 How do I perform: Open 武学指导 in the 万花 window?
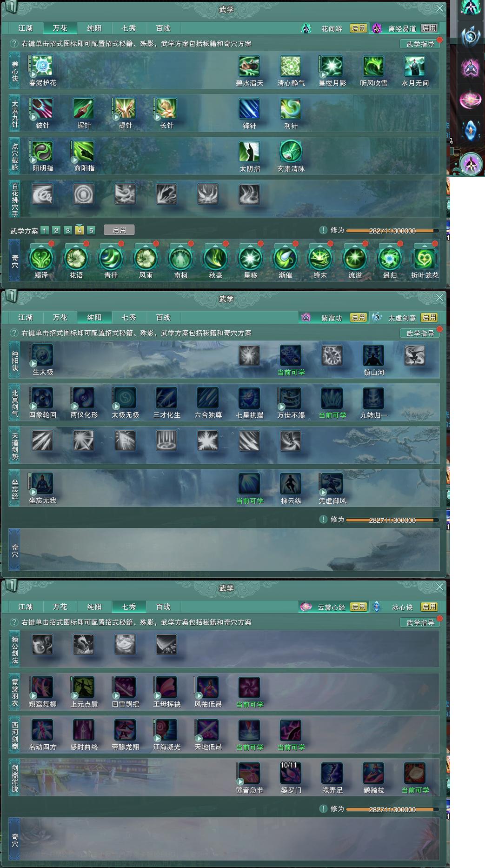[420, 44]
